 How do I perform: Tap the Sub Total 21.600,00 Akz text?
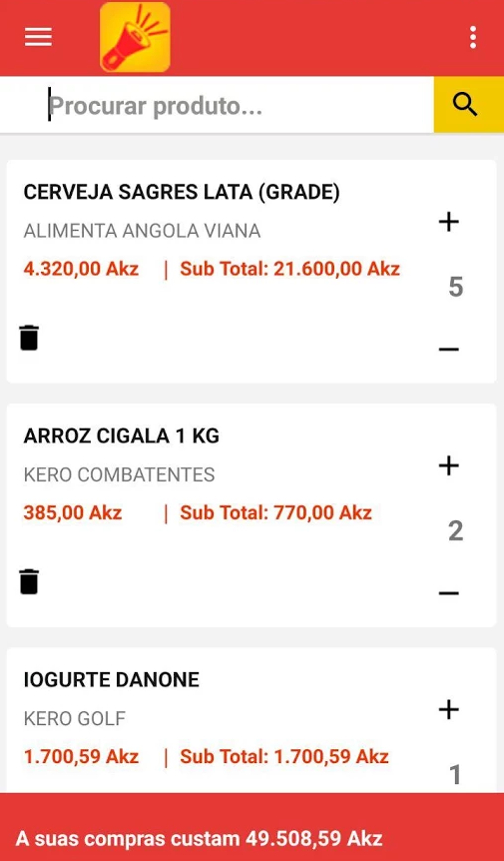pos(290,269)
